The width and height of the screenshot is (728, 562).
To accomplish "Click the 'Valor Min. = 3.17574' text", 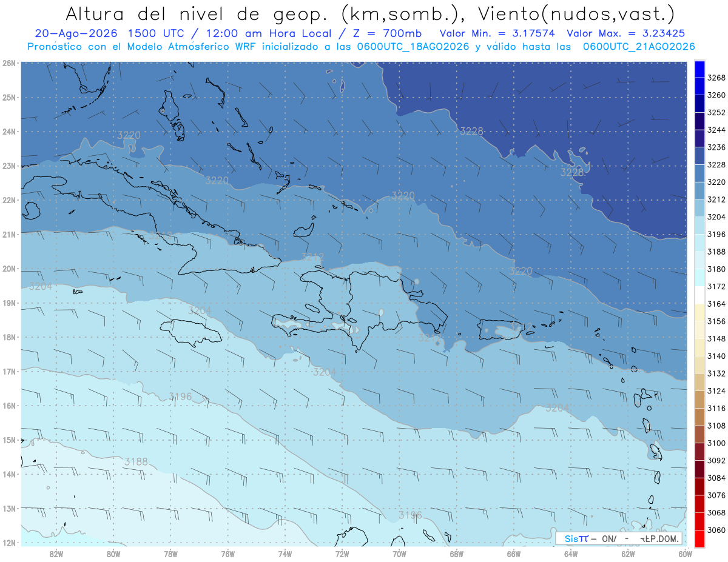I will [x=497, y=33].
